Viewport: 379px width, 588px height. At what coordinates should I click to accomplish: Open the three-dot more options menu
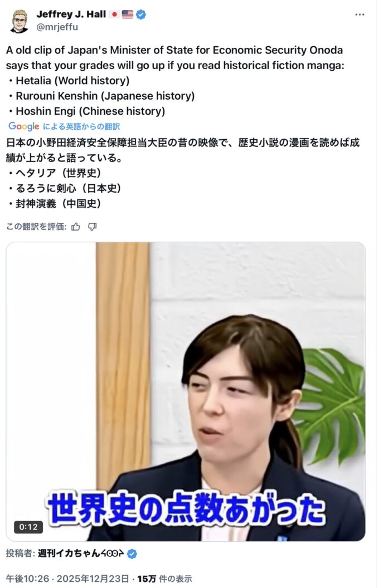pos(359,14)
